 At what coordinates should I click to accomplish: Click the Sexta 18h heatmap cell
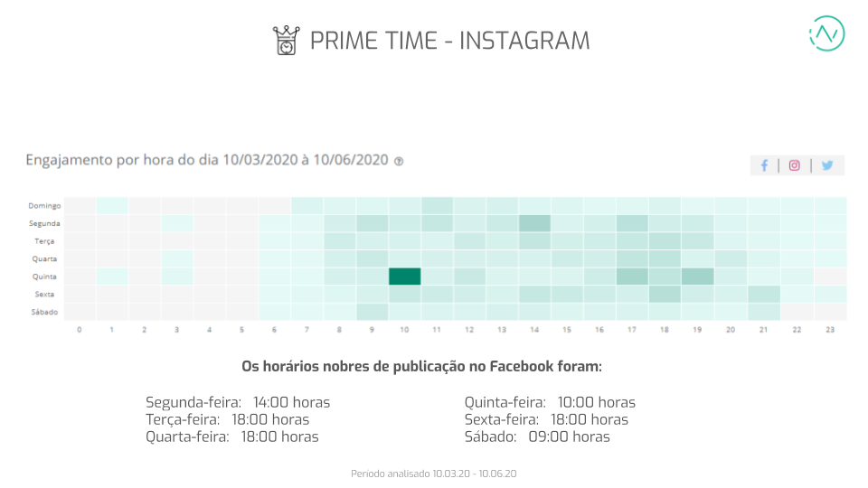click(665, 294)
